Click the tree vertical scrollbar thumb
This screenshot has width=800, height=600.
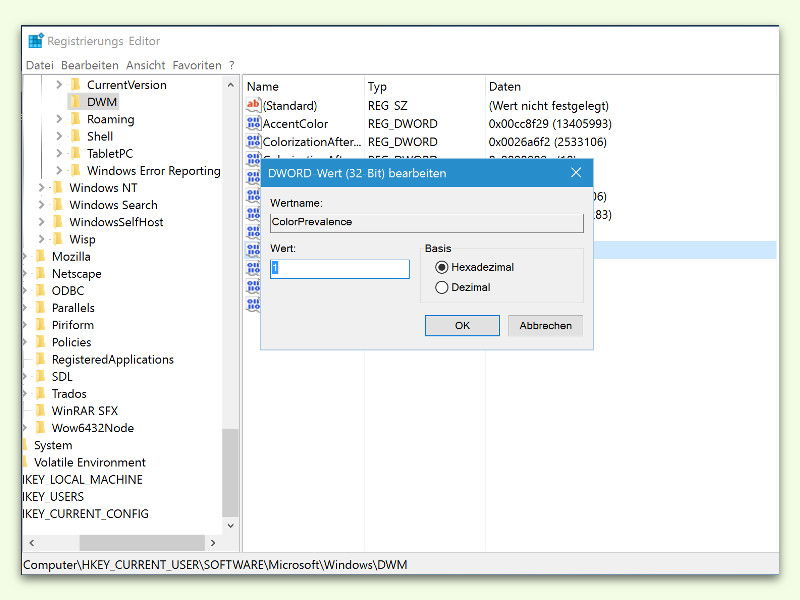(x=231, y=472)
